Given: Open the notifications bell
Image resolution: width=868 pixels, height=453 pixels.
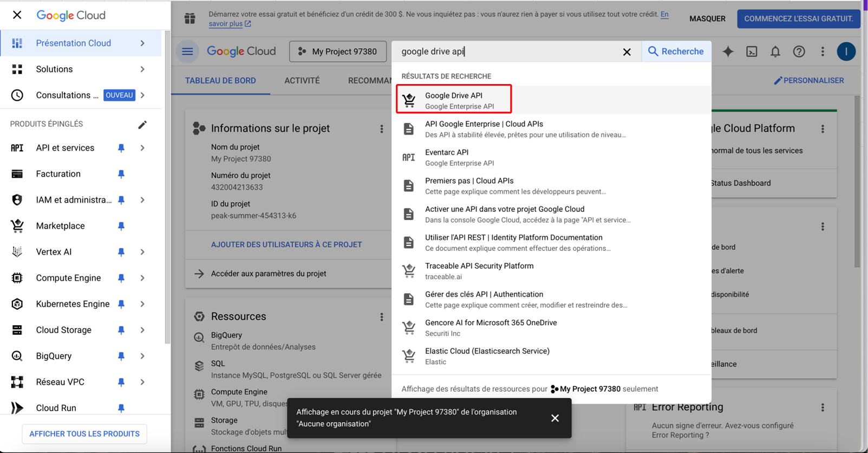Looking at the screenshot, I should pyautogui.click(x=775, y=51).
